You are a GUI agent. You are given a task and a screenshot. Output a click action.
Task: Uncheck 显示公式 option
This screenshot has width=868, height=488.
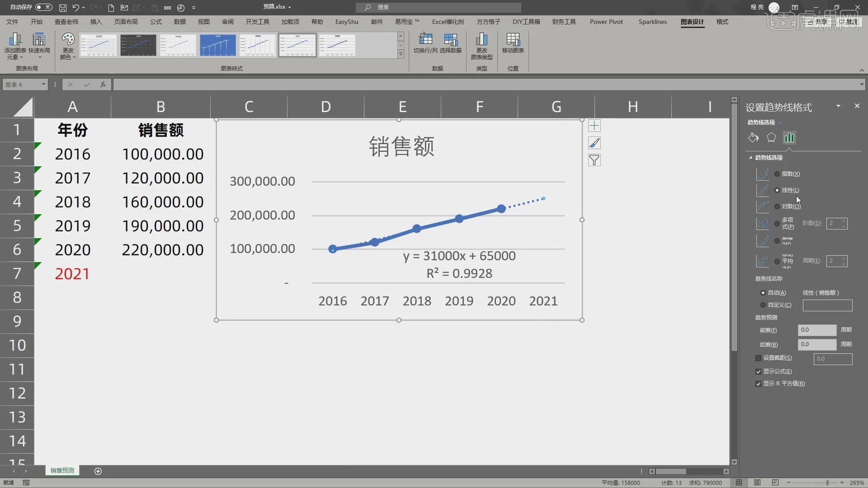coord(758,371)
